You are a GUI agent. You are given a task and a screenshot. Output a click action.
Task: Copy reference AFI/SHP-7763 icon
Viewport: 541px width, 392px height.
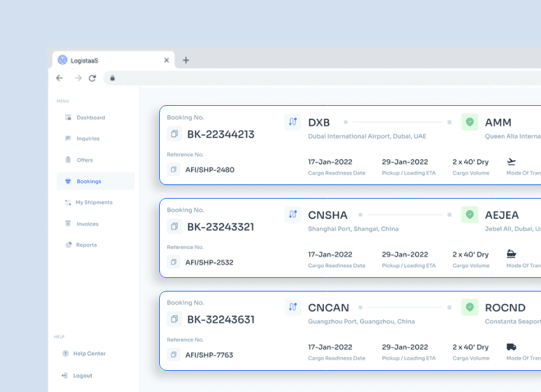pos(174,355)
